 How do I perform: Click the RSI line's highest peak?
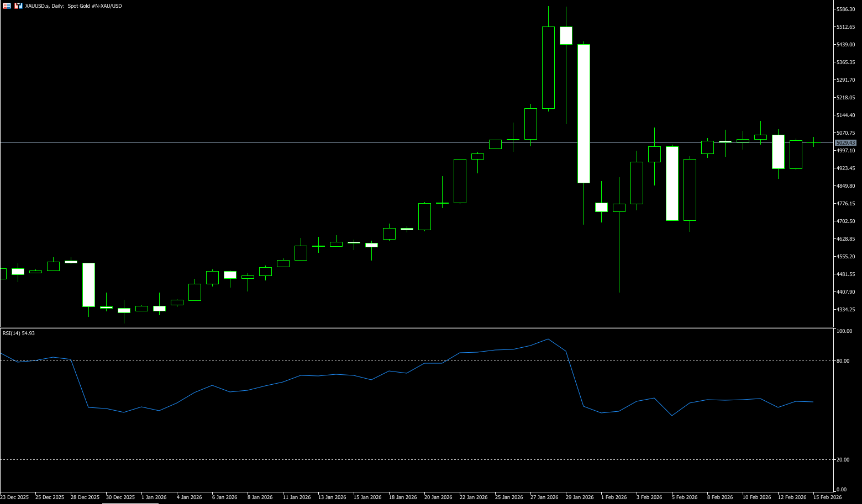tap(548, 339)
